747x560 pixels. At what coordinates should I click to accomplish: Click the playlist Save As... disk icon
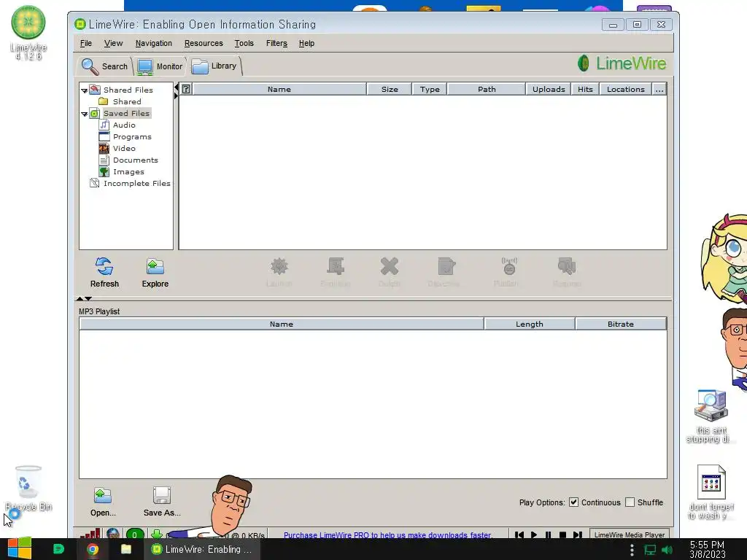[x=161, y=495]
